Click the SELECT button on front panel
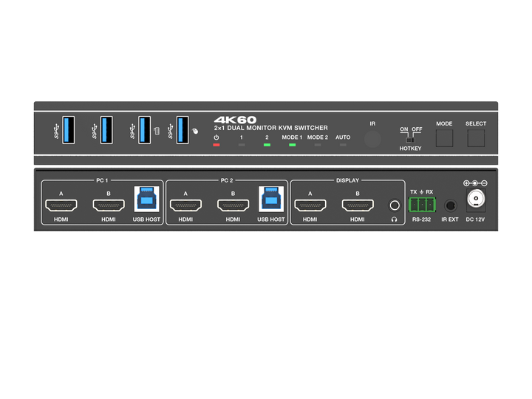 tap(476, 137)
